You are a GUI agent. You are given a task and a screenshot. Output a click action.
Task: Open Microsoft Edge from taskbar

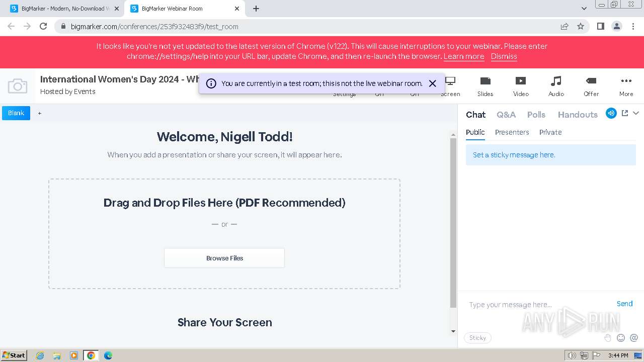(x=108, y=355)
